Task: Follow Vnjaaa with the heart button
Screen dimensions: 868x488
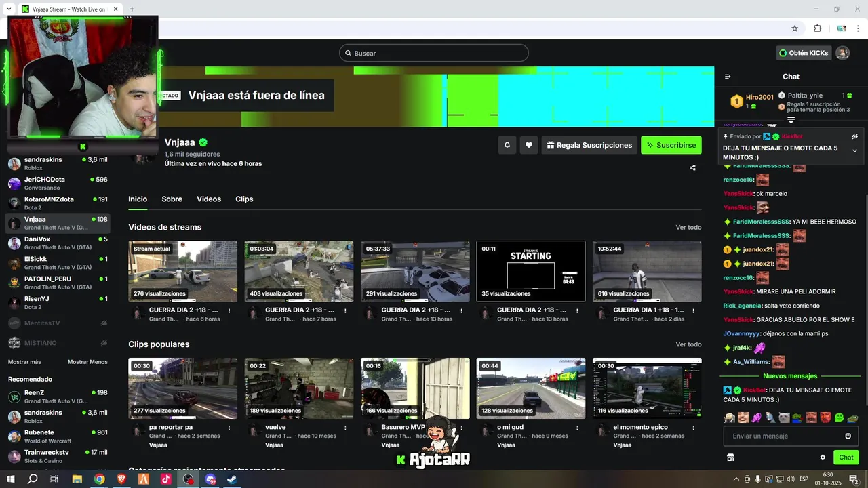Action: point(529,145)
